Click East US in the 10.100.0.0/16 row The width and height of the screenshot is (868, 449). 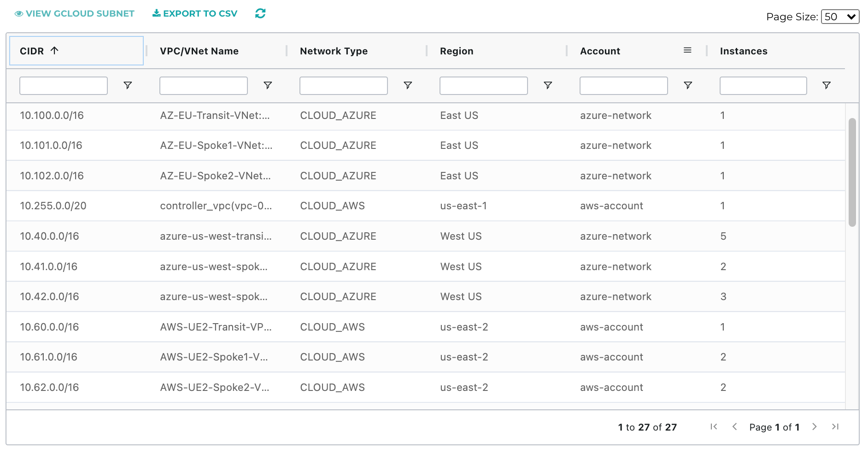[x=459, y=115]
